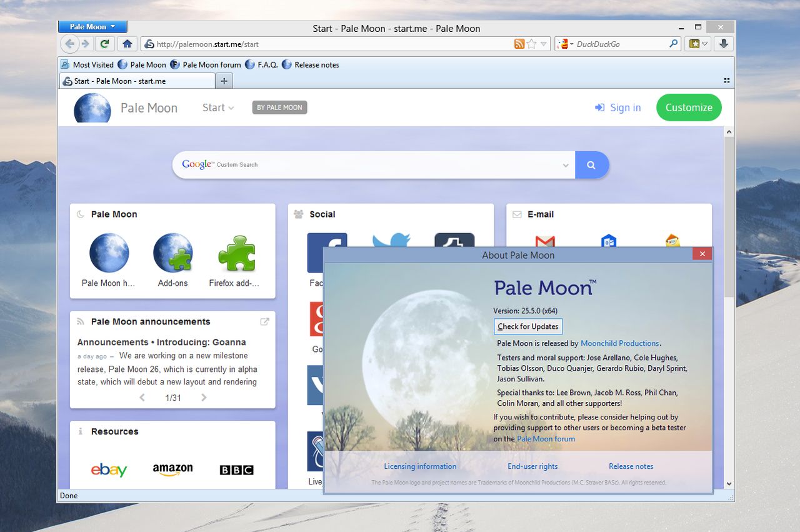Open the Pale Moon bookmark
The width and height of the screenshot is (800, 532).
[142, 64]
